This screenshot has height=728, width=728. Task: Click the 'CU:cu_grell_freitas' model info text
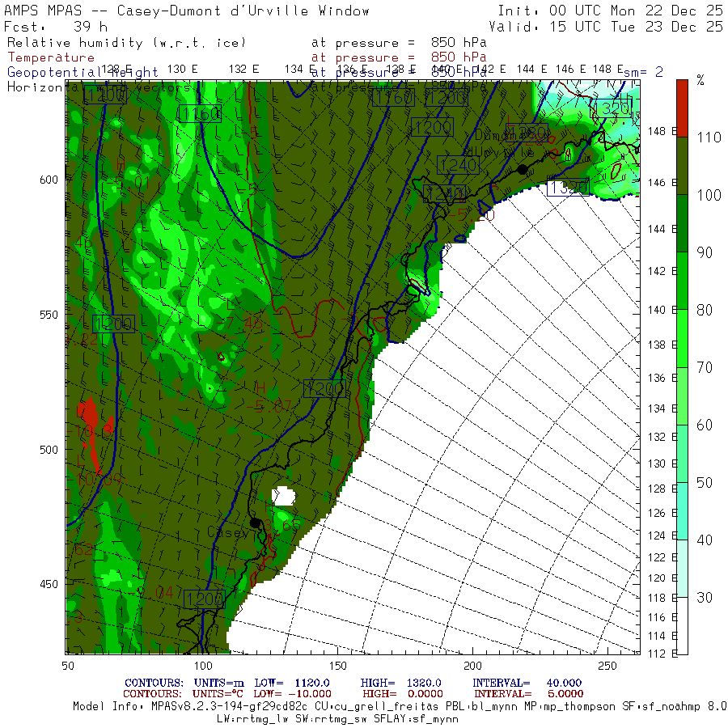point(376,707)
